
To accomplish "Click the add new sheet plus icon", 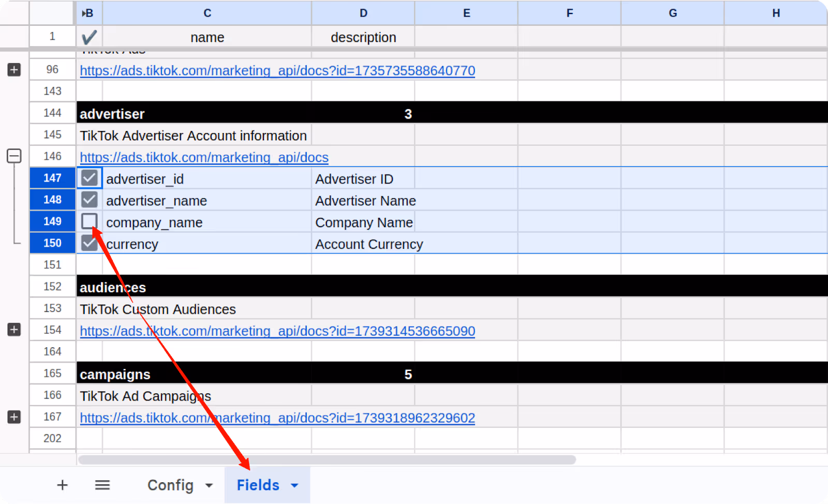I will coord(62,485).
